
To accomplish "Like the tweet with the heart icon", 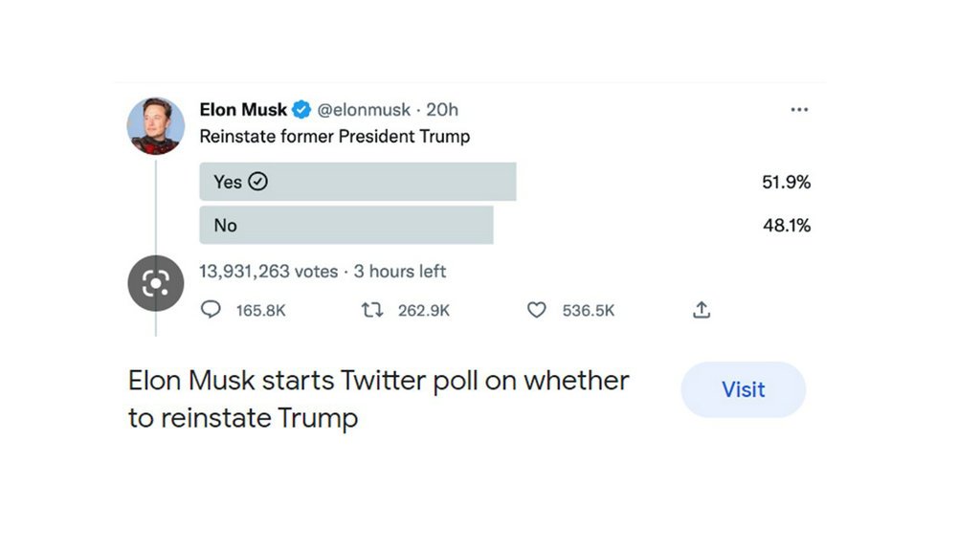I will [537, 310].
